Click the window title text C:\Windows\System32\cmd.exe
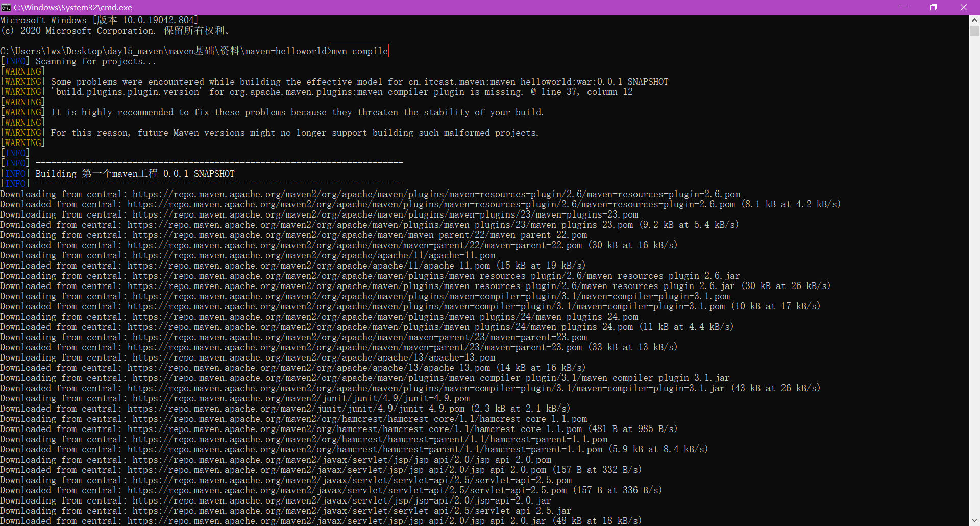 (x=73, y=7)
